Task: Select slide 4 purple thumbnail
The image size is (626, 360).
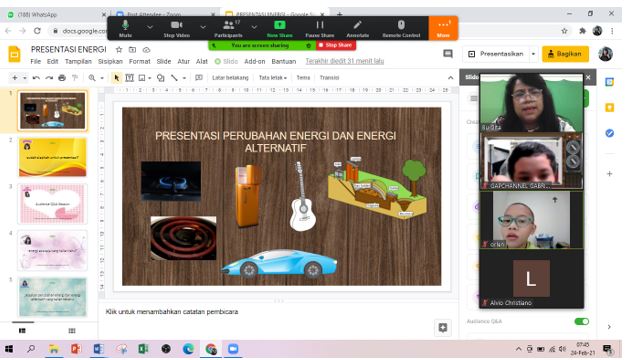Action: point(52,251)
